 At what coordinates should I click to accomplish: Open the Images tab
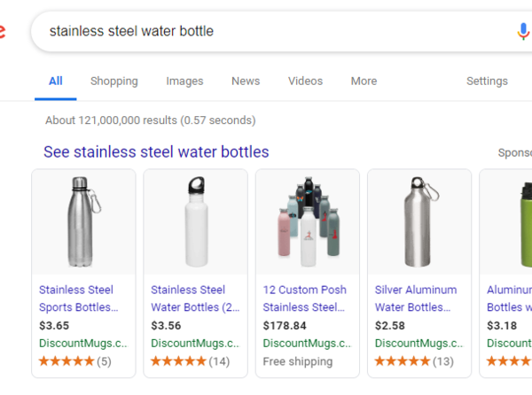coord(184,81)
